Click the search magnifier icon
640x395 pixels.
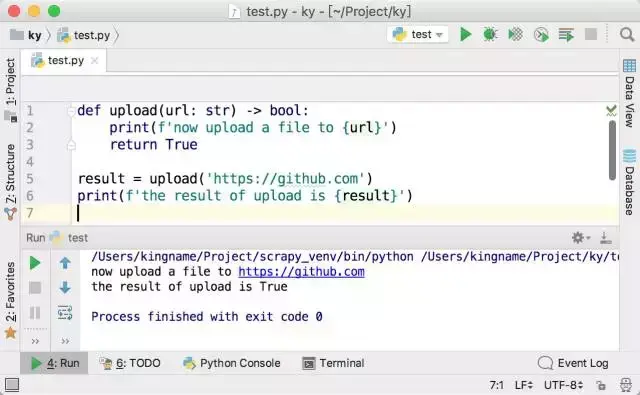coord(627,35)
